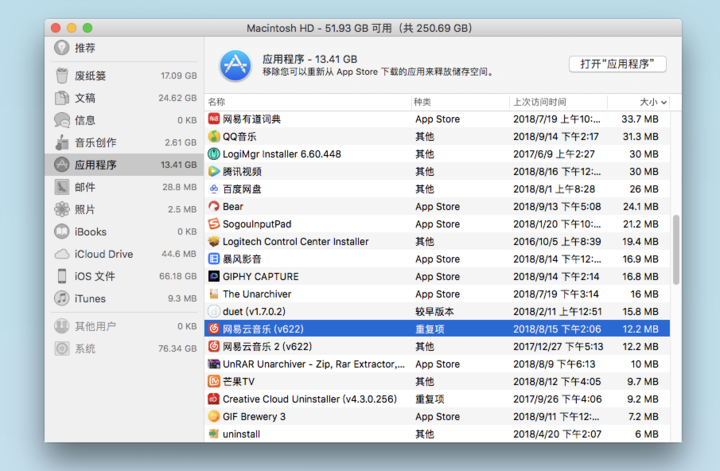Sort by 上次访问时间 column header
Screen dimensions: 720x471
pyautogui.click(x=540, y=102)
